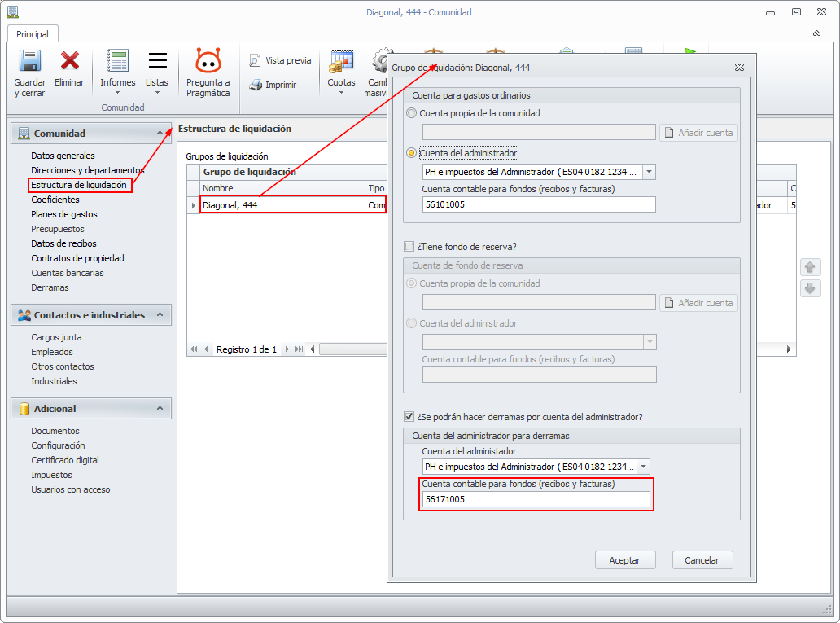Open the Cuotas calendar icon
The height and width of the screenshot is (623, 840).
(x=341, y=62)
